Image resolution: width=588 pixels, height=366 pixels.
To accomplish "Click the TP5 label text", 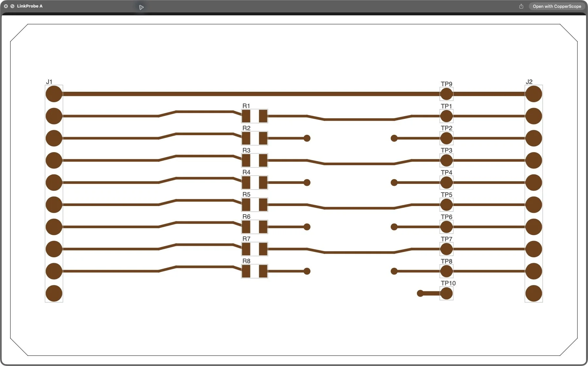I will point(447,195).
